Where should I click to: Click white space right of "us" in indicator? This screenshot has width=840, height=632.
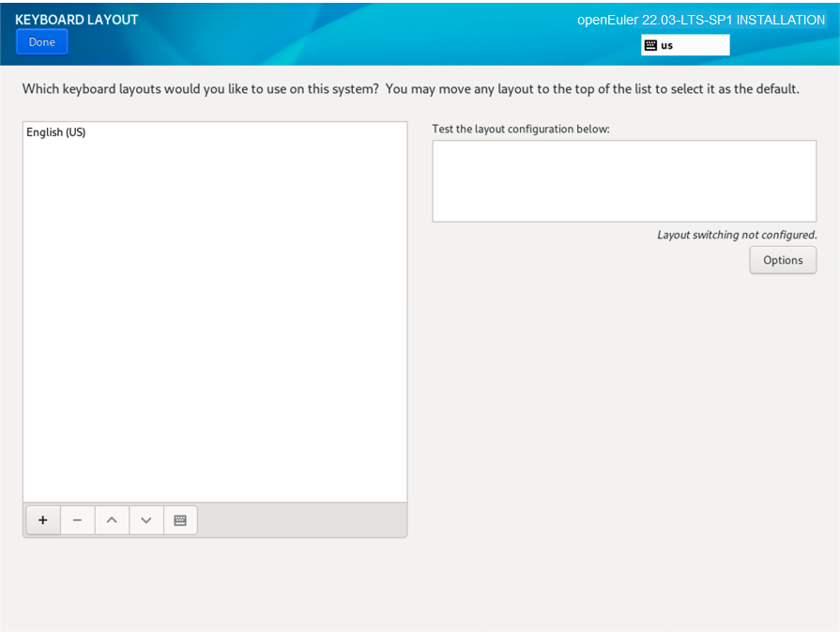click(x=702, y=45)
